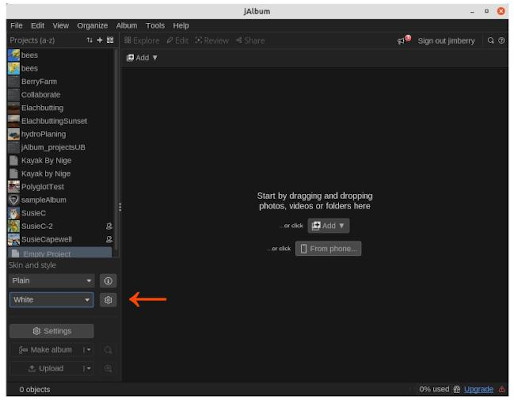Screen dimensions: 514x400
Task: Open the Help menu
Action: 181,26
